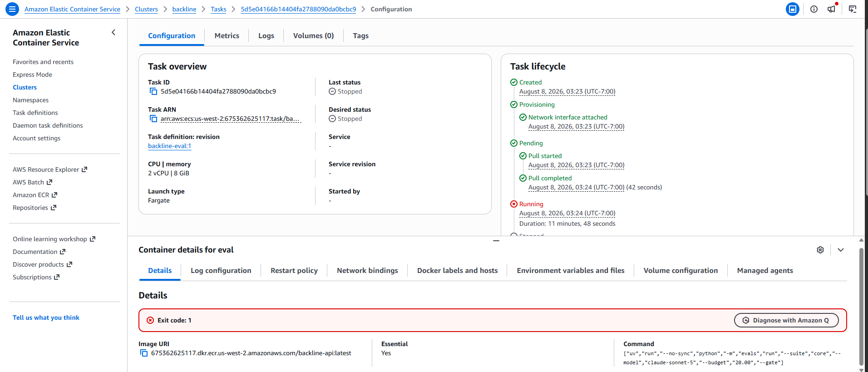This screenshot has width=868, height=372.
Task: Click the Last status "Stopped" value
Action: pyautogui.click(x=345, y=92)
